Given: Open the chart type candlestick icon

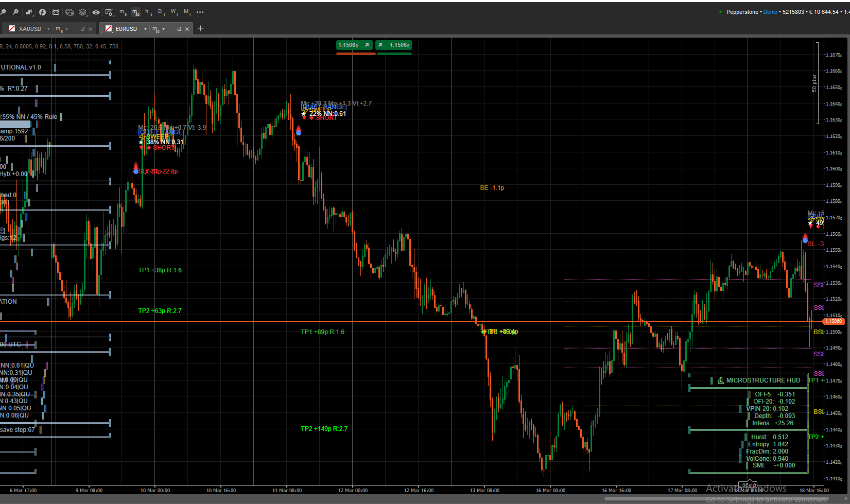Looking at the screenshot, I should tap(29, 12).
